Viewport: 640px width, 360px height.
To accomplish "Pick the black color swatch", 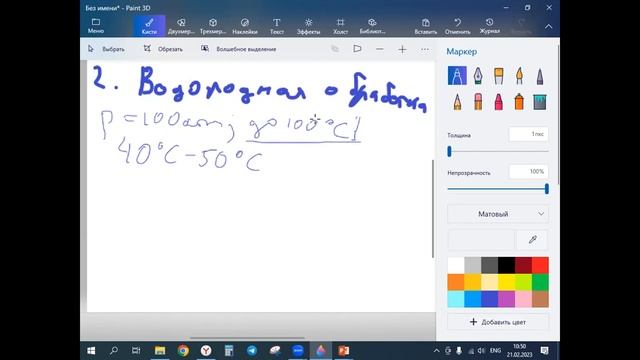I will pyautogui.click(x=506, y=266).
